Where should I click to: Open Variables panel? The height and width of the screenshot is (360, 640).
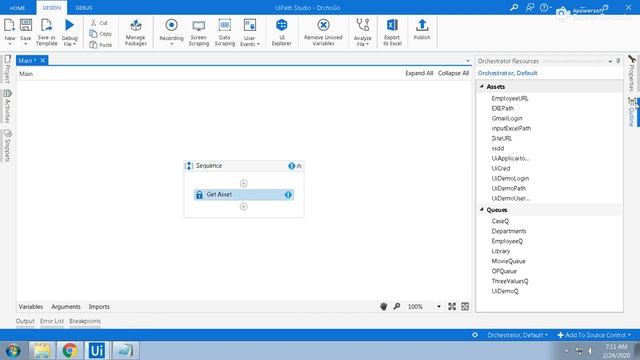31,307
